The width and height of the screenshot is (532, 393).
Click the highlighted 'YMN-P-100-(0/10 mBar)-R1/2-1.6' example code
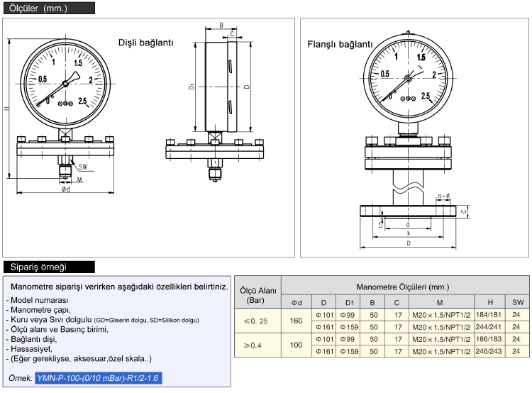coord(99,378)
